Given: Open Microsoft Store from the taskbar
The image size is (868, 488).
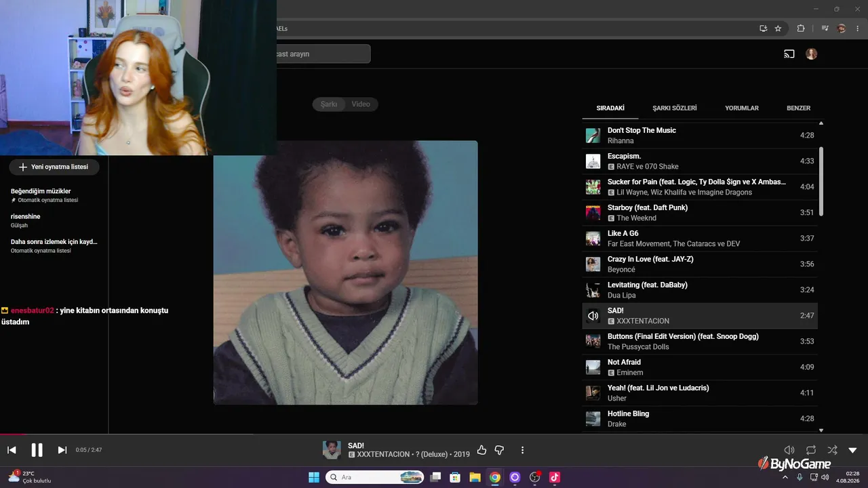Looking at the screenshot, I should pyautogui.click(x=455, y=477).
